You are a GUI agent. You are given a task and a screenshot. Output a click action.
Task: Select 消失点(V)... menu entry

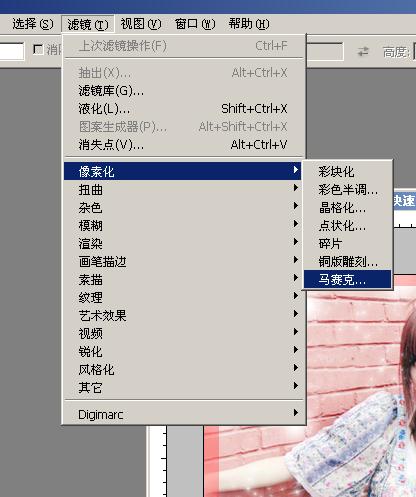pyautogui.click(x=183, y=145)
